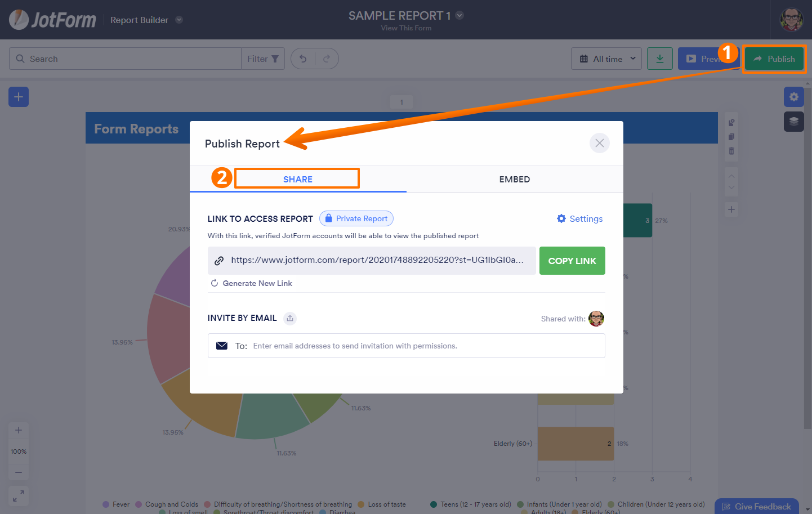Image resolution: width=812 pixels, height=514 pixels.
Task: Move page down with the chevron down icon
Action: [x=731, y=187]
